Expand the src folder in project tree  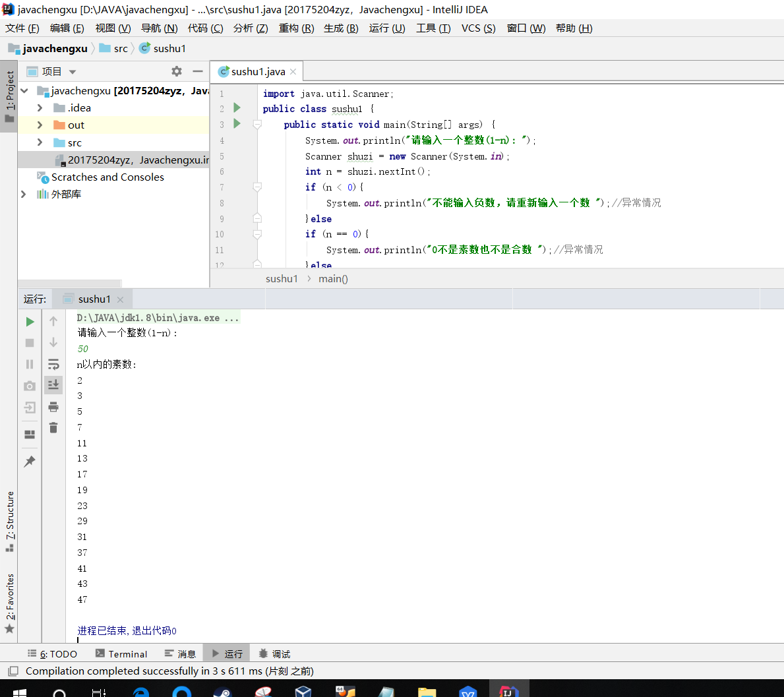click(x=40, y=142)
